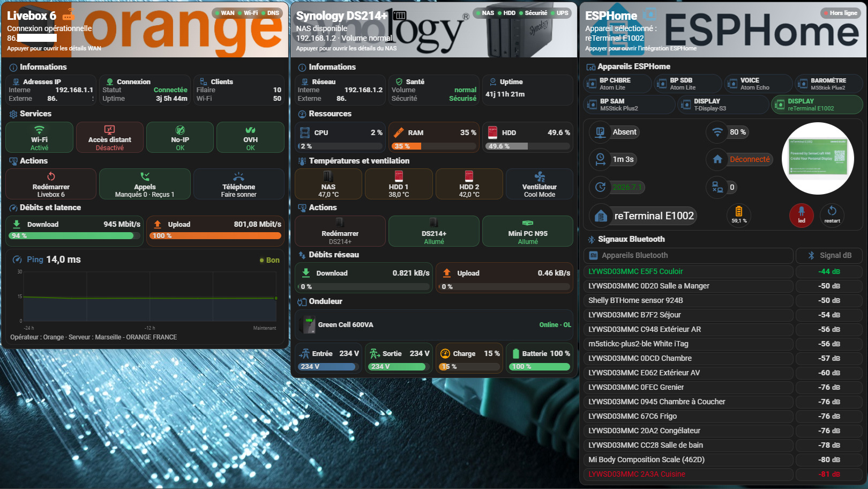Viewport: 868px width, 489px height.
Task: Click the Mi Body Composition Scale (462D) row
Action: (x=689, y=460)
